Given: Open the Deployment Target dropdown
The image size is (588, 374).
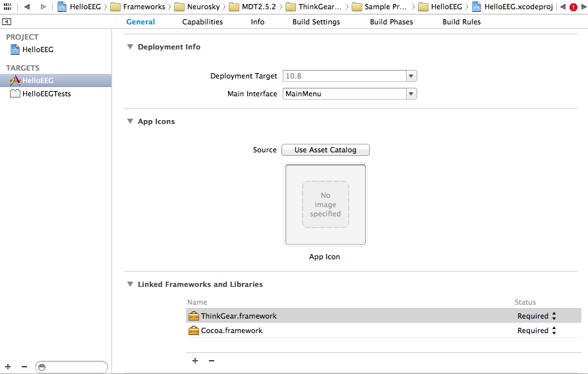Looking at the screenshot, I should [411, 76].
